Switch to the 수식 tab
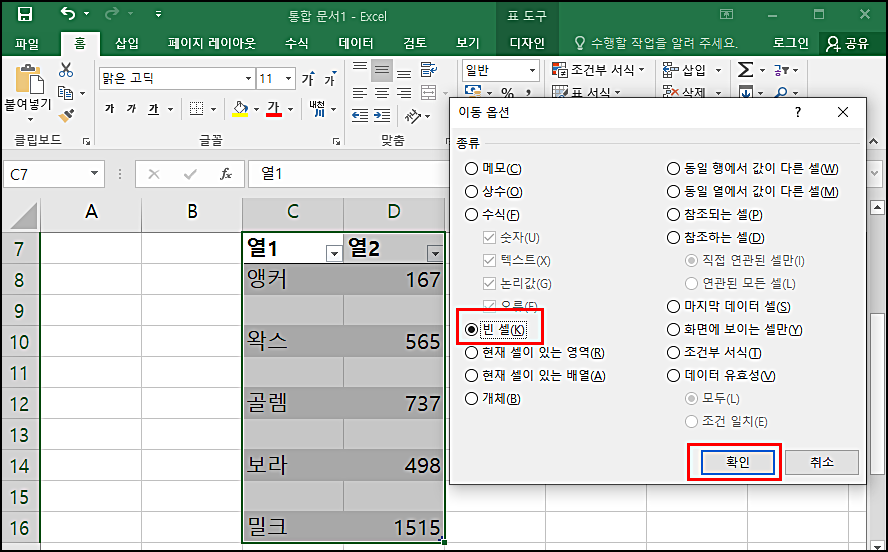Screen dimensions: 888x552 (x=297, y=43)
